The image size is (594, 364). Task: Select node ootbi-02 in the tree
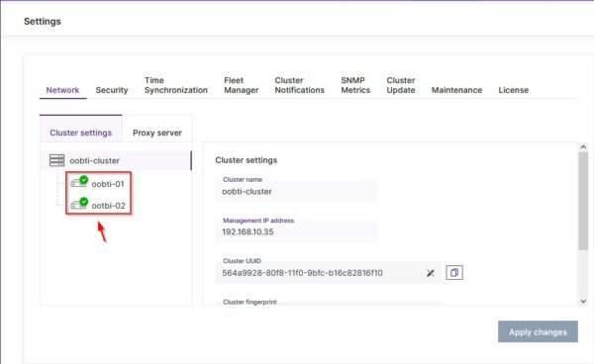click(108, 206)
